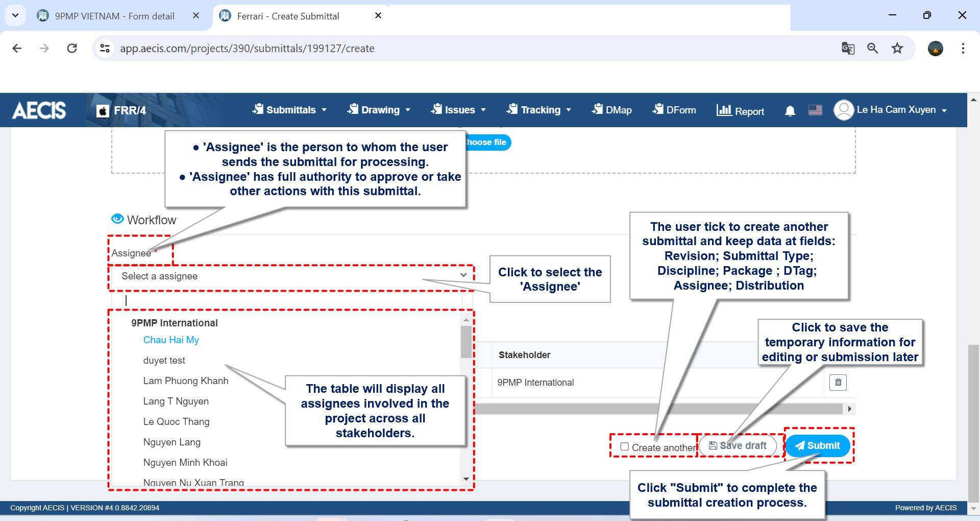This screenshot has height=521, width=980.
Task: Click the Save draft button
Action: coord(738,445)
